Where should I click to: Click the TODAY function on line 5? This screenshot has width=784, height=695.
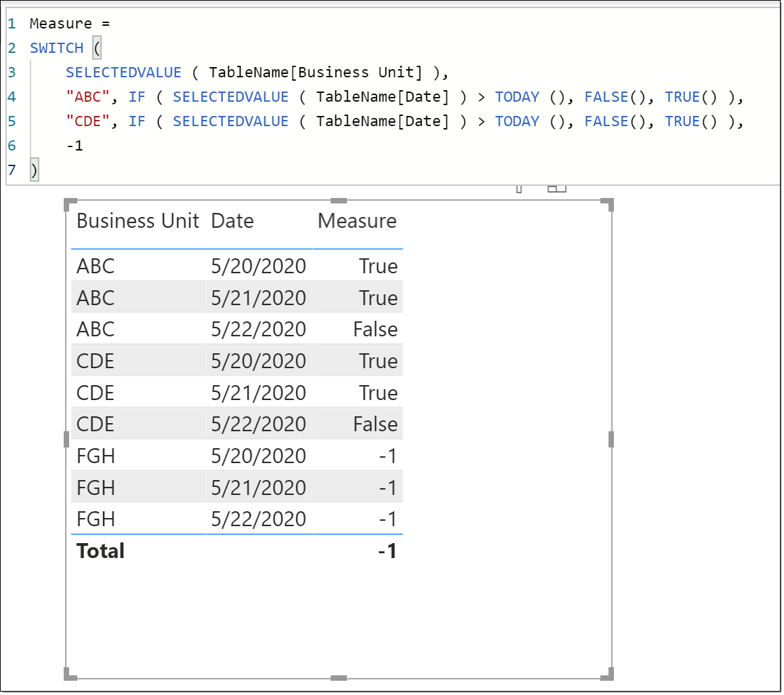click(517, 121)
